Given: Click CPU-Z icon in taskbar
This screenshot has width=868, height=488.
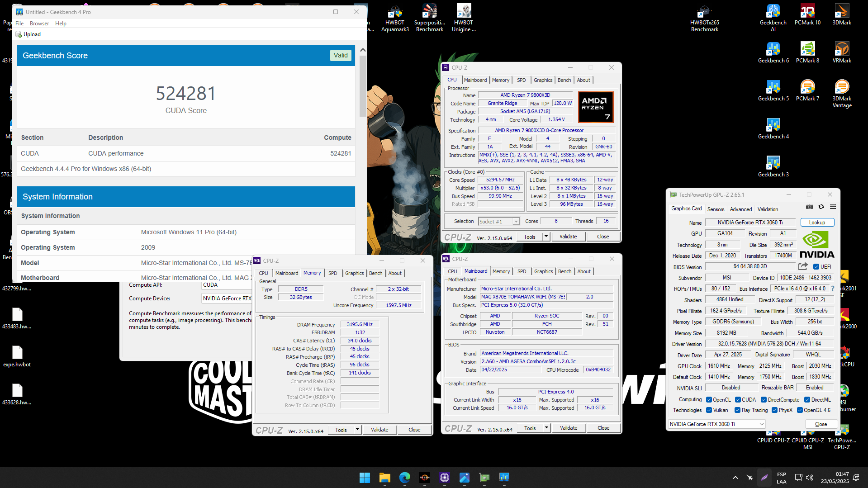Looking at the screenshot, I should 444,477.
